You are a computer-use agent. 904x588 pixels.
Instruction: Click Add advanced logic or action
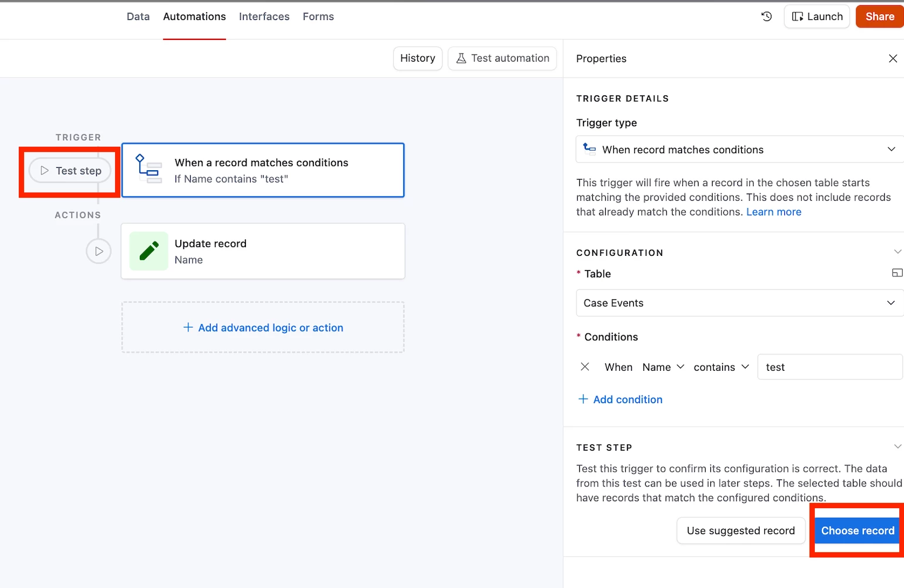pos(263,327)
